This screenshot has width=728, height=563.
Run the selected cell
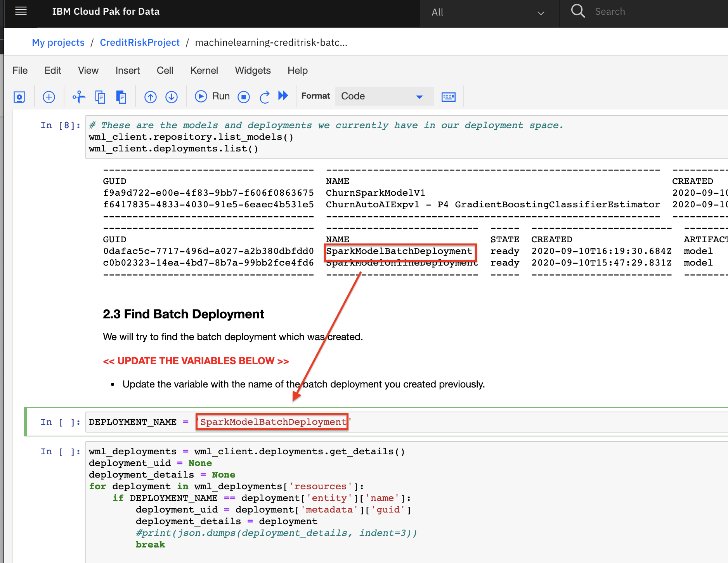212,96
